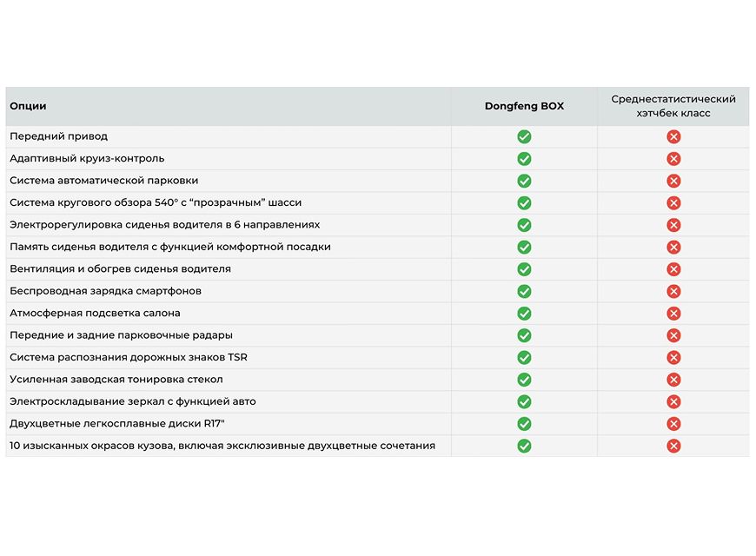This screenshot has height=556, width=756.
Task: Click red cross for Передний привод row
Action: (673, 136)
